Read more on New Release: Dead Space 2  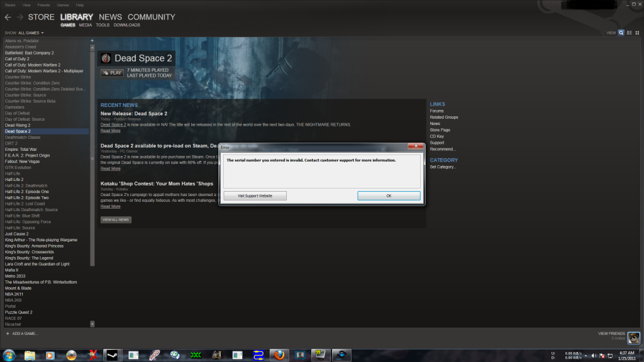tap(111, 131)
